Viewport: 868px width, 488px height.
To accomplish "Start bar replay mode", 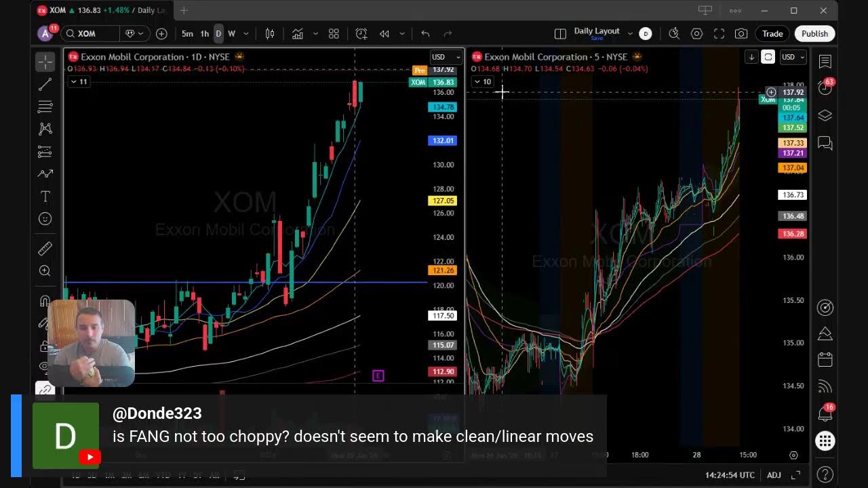I will pos(384,33).
